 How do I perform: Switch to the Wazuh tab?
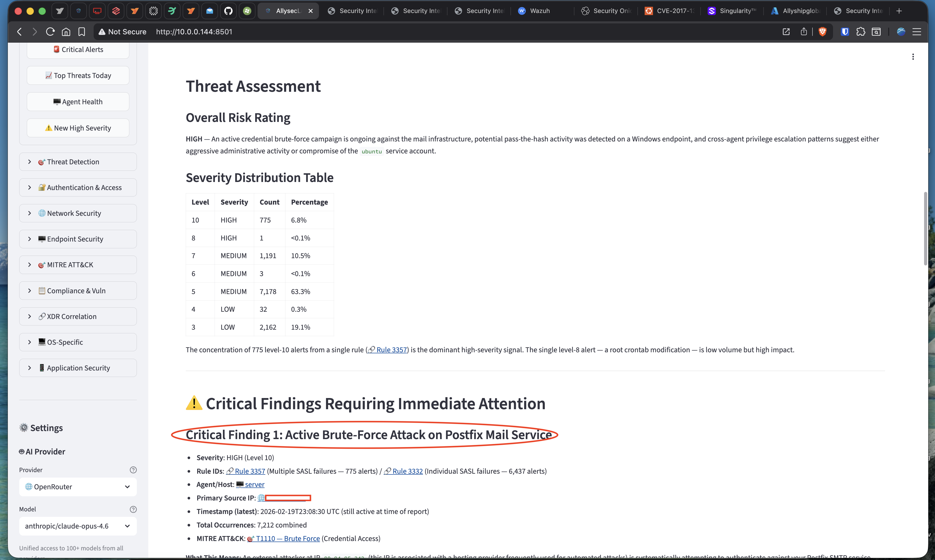[542, 11]
